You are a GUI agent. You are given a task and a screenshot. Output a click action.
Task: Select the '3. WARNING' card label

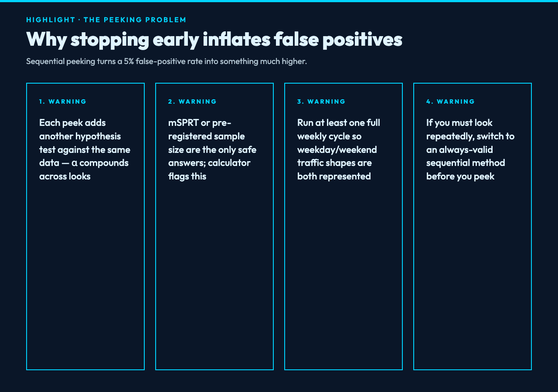pos(321,101)
